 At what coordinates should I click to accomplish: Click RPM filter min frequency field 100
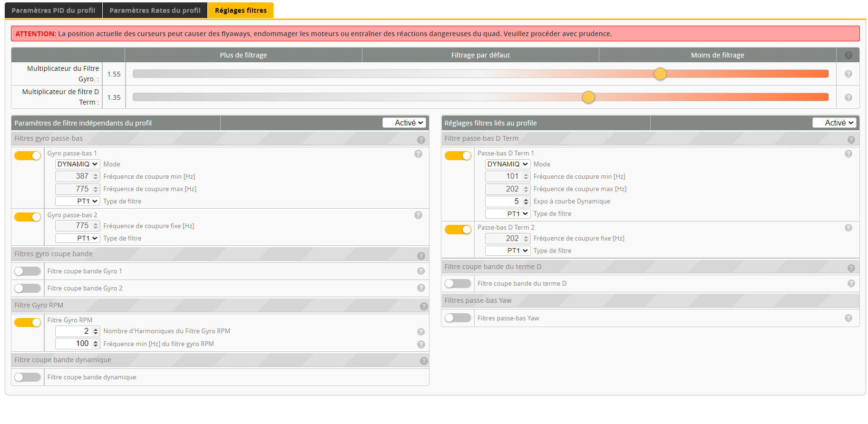(78, 343)
